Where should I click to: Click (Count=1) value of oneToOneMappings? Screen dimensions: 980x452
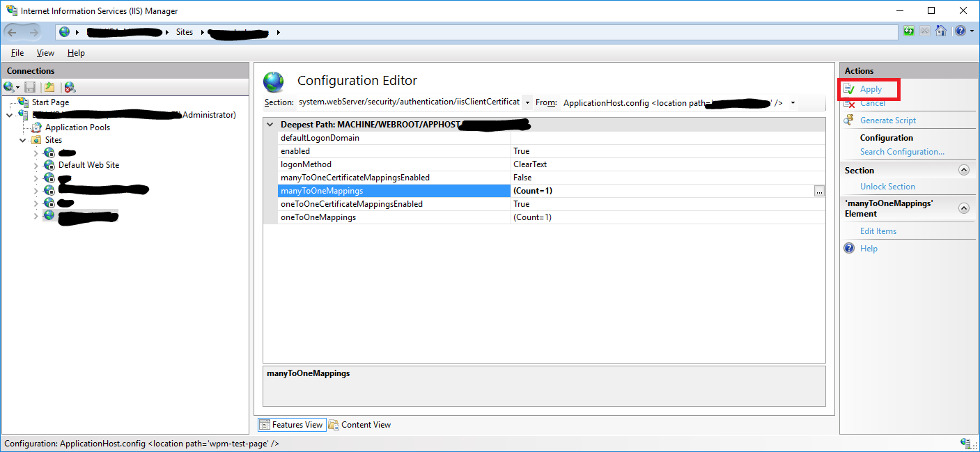tap(532, 217)
